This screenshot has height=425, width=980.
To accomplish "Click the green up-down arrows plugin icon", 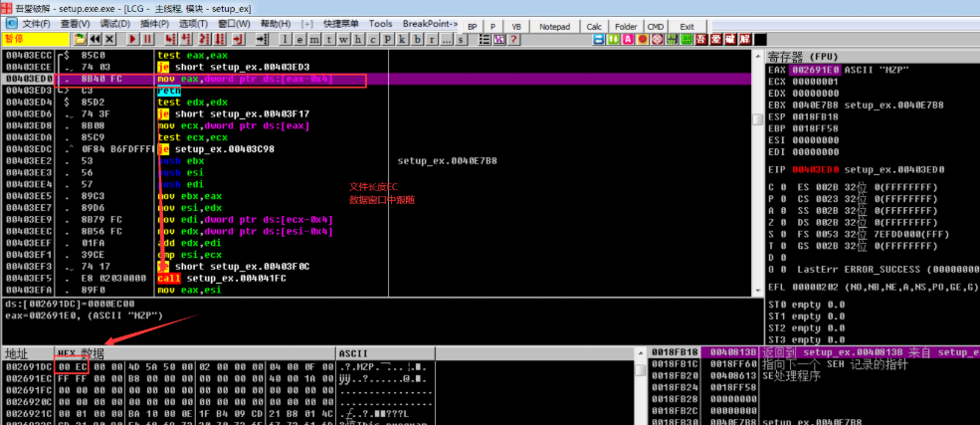I will pyautogui.click(x=613, y=39).
